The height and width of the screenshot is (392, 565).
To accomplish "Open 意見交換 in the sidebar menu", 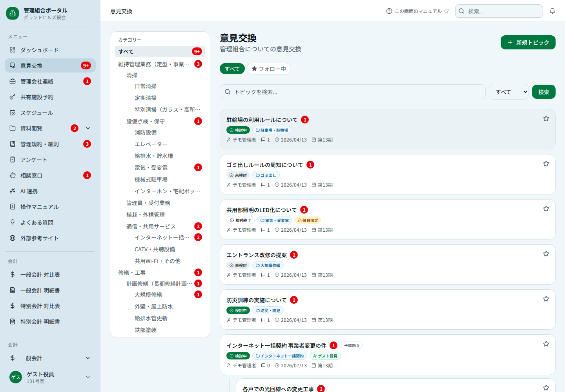I will [x=50, y=65].
